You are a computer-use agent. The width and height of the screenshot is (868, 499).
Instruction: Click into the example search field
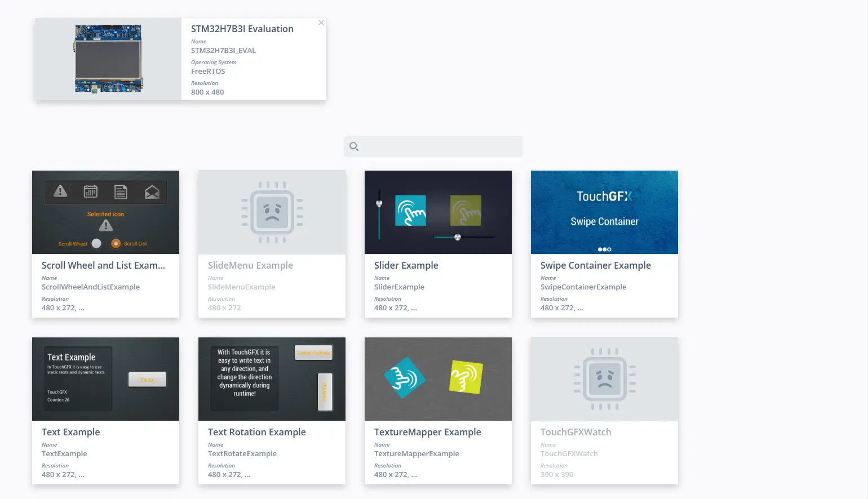pos(440,146)
